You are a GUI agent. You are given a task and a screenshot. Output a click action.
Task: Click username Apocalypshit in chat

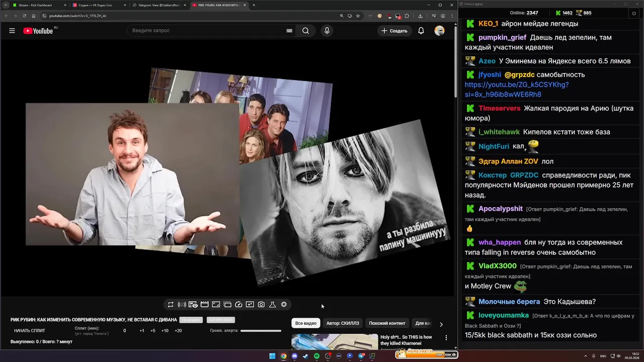[501, 209]
